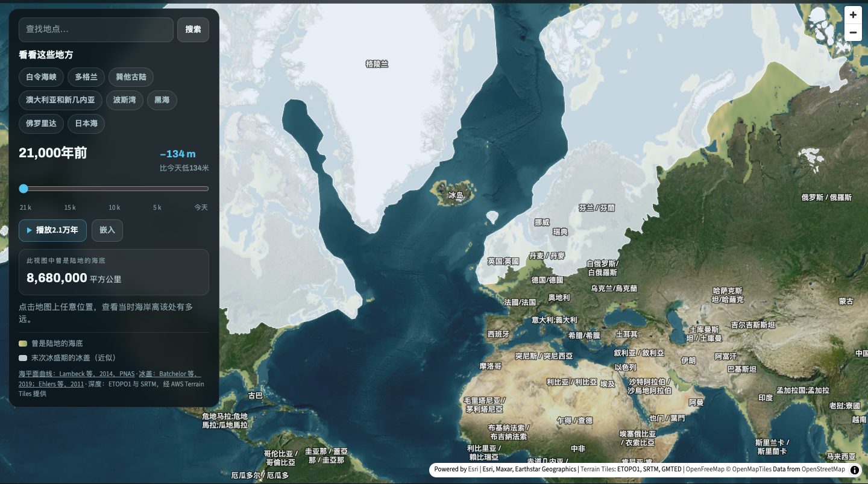
Task: Move timeline to 今天
Action: 201,207
